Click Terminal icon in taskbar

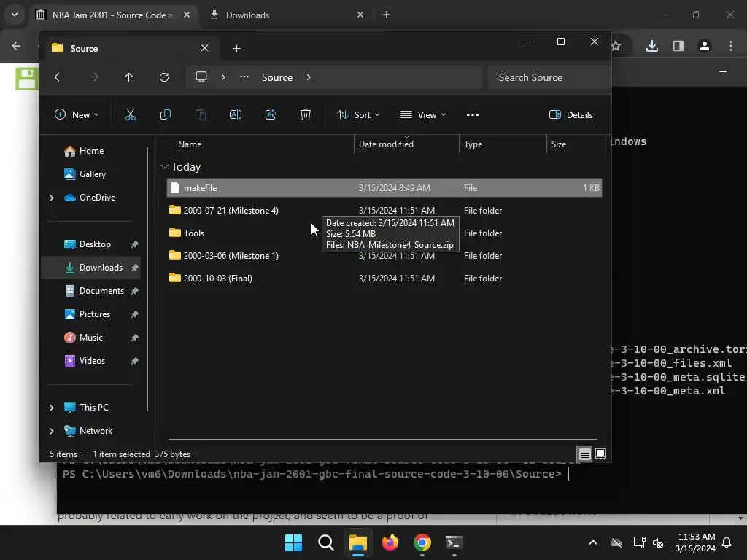[x=454, y=542]
